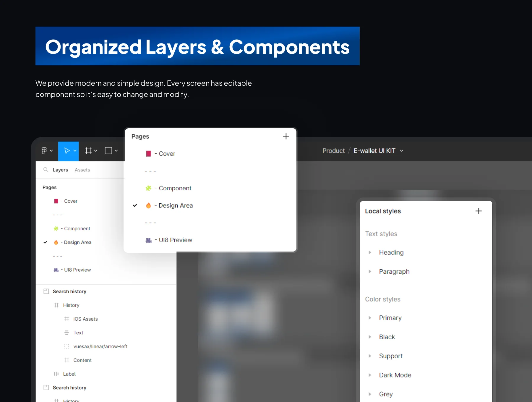Screen dimensions: 532x402
Task: Expand Black color styles
Action: (370, 337)
